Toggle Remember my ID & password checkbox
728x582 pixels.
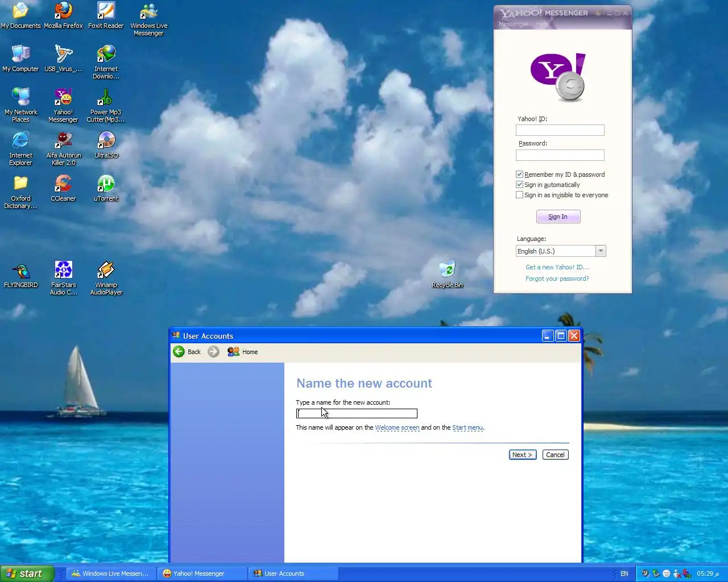(x=519, y=174)
